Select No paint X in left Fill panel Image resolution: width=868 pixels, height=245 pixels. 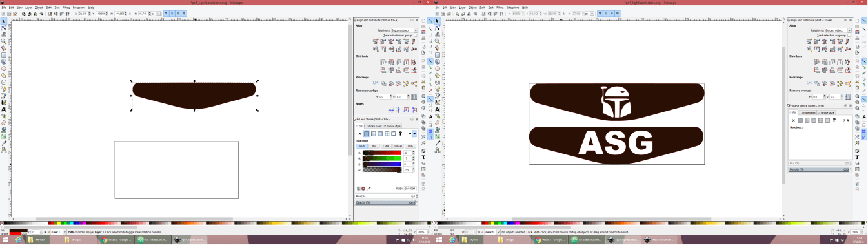pyautogui.click(x=360, y=134)
